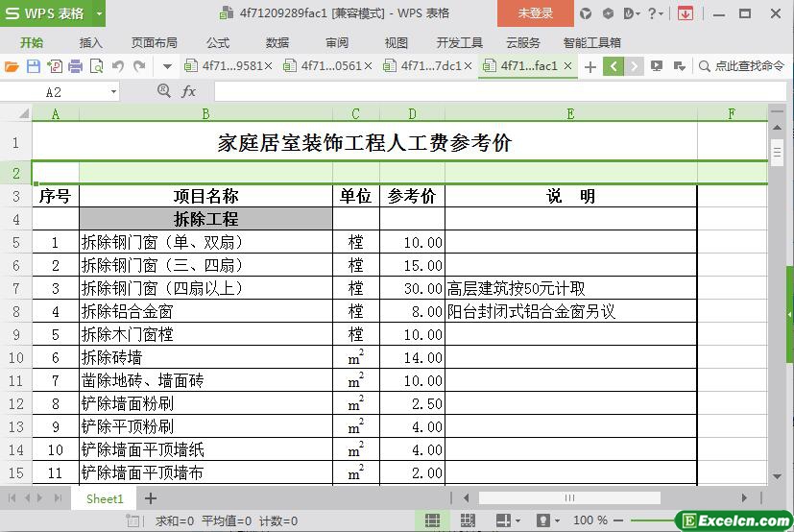The height and width of the screenshot is (532, 794).
Task: Open Print Preview from toolbar
Action: pos(96,66)
